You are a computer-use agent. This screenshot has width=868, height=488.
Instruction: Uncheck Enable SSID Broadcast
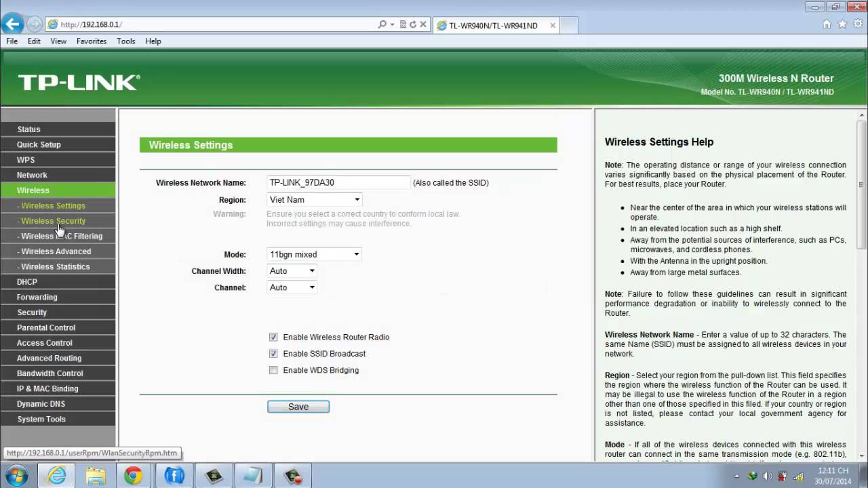pyautogui.click(x=273, y=354)
